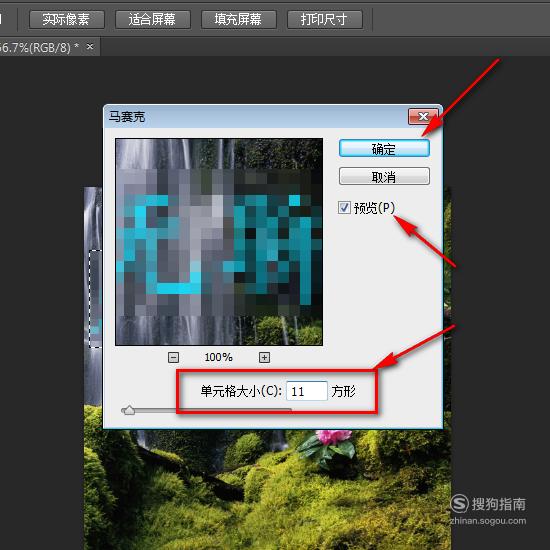Screen dimensions: 550x550
Task: Click the mosaic preview thumbnail
Action: 219,242
